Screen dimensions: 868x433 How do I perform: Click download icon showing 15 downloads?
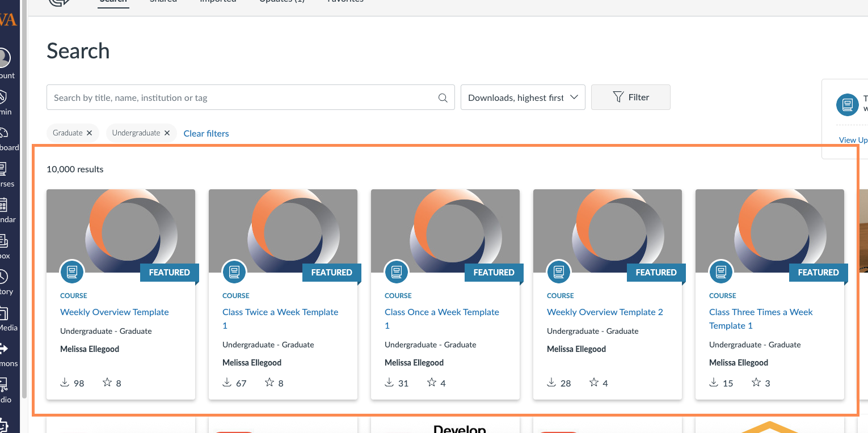[x=714, y=383]
